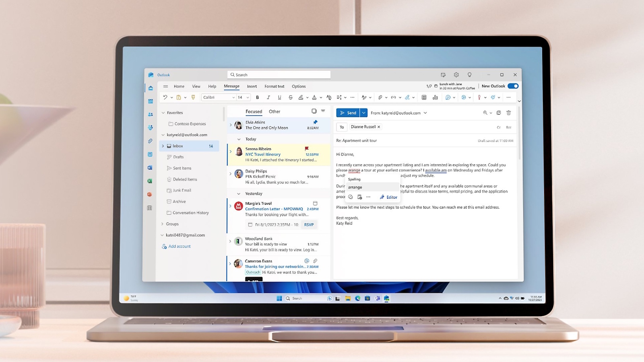
Task: Click the Outlook Search field
Action: 278,74
